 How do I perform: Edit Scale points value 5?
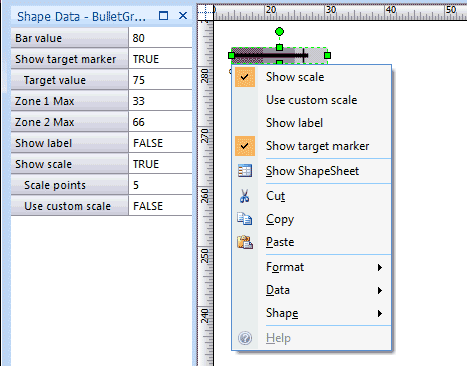pyautogui.click(x=160, y=185)
